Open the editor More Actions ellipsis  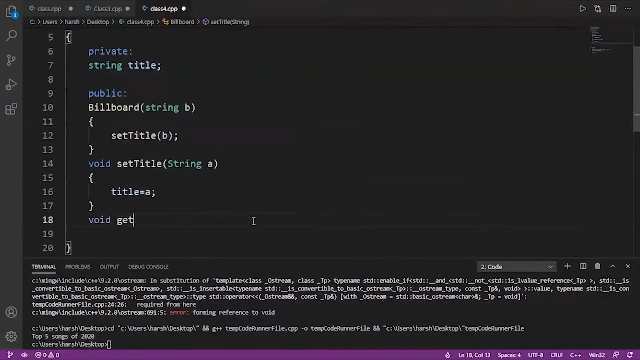pos(628,9)
